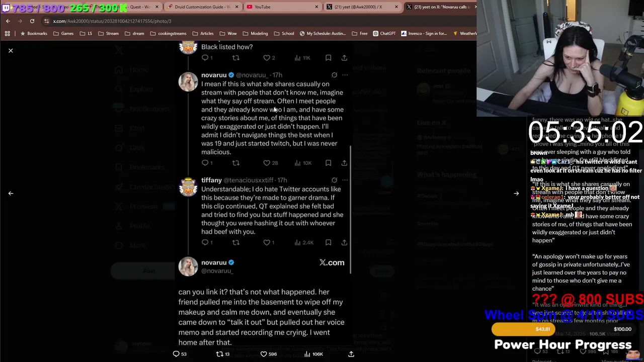View 11K stats on 'Black listed how?' tweet
The image size is (644, 362).
point(302,58)
